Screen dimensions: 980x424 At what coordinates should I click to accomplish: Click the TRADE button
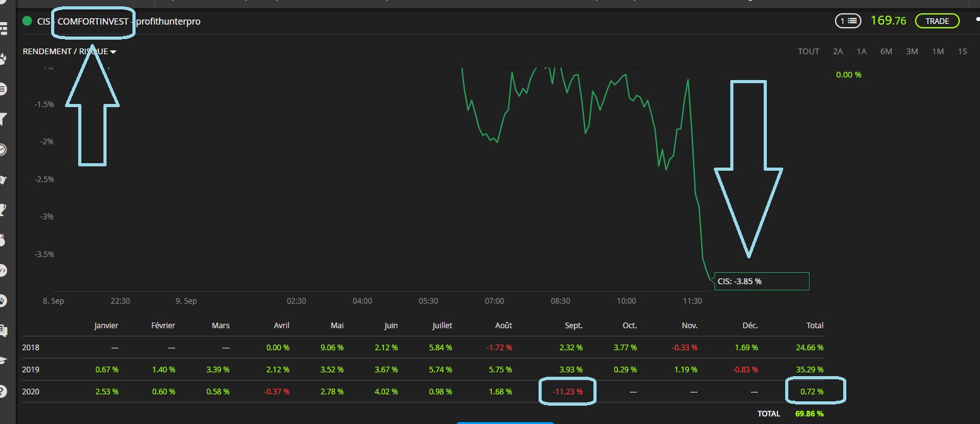[x=937, y=21]
